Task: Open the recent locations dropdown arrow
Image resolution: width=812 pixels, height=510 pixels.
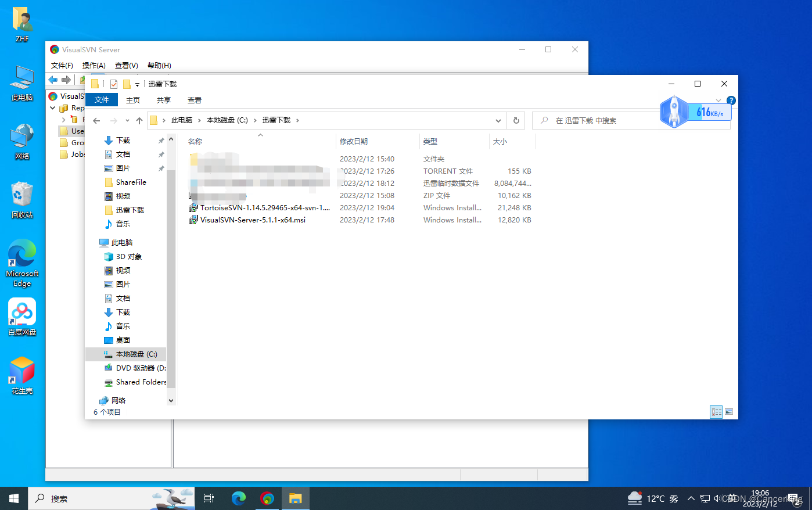Action: tap(127, 120)
